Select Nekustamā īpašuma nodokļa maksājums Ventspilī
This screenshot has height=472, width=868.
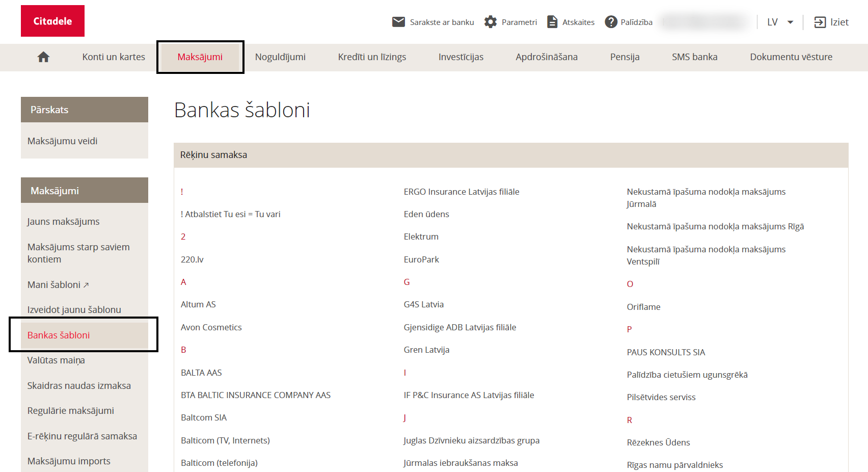(706, 255)
